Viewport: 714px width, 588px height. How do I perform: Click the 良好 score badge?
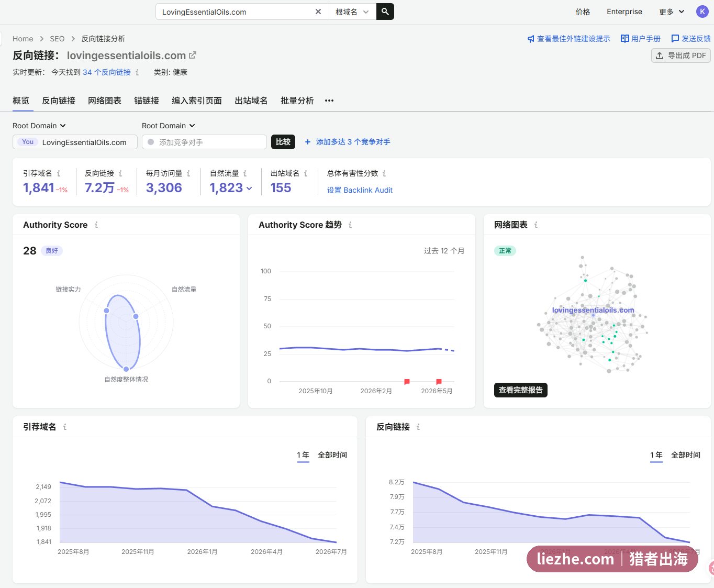pos(52,251)
